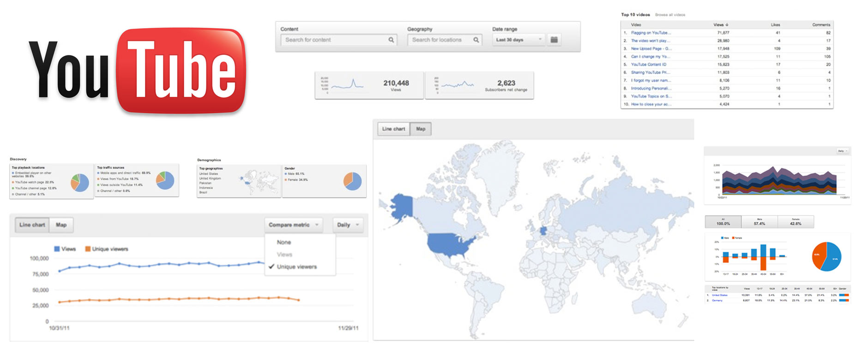This screenshot has height=358, width=868.
Task: Click the Comments column header
Action: pyautogui.click(x=821, y=25)
